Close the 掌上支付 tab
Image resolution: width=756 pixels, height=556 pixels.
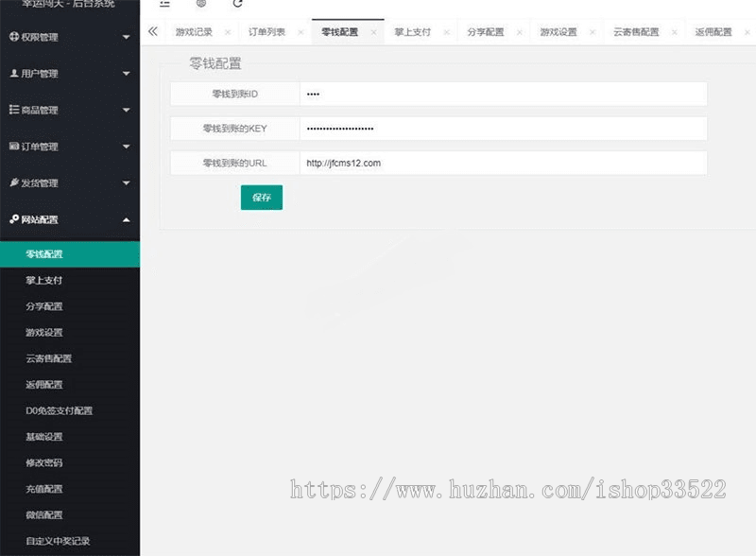point(447,31)
